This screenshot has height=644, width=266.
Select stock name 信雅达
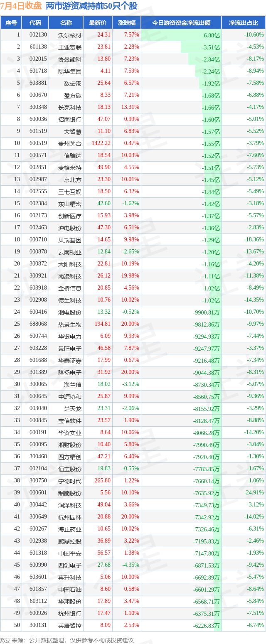pyautogui.click(x=73, y=155)
